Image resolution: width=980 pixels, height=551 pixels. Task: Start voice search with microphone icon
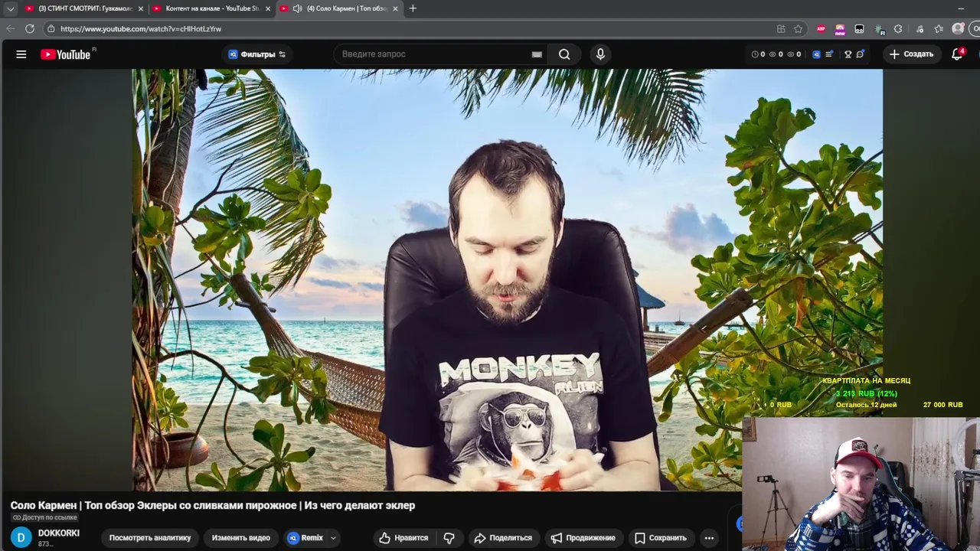click(x=600, y=54)
